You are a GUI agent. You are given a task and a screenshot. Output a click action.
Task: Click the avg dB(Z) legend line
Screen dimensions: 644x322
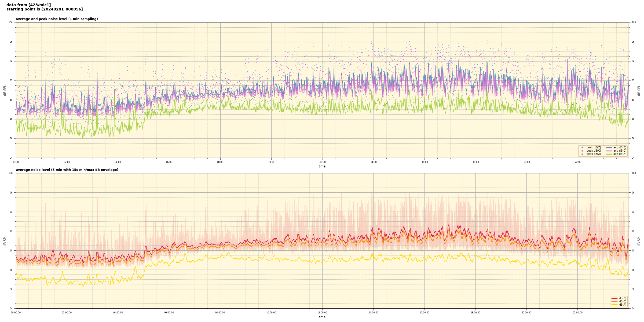point(609,148)
